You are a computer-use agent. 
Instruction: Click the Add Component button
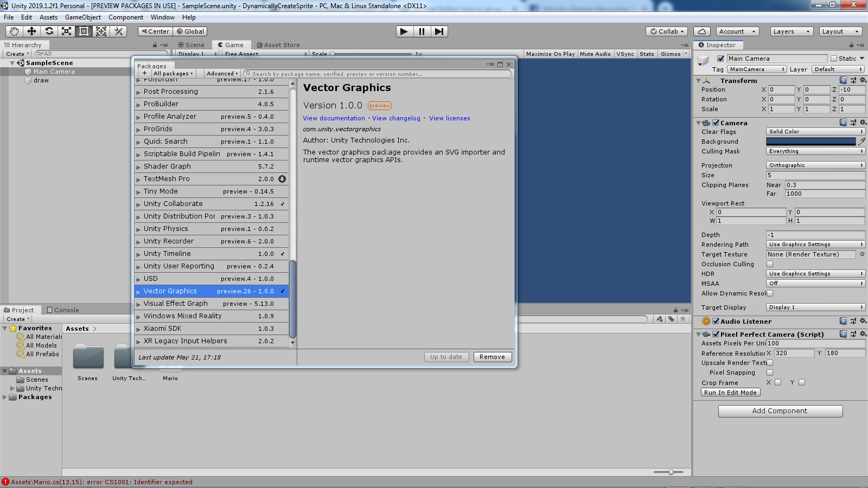click(780, 410)
